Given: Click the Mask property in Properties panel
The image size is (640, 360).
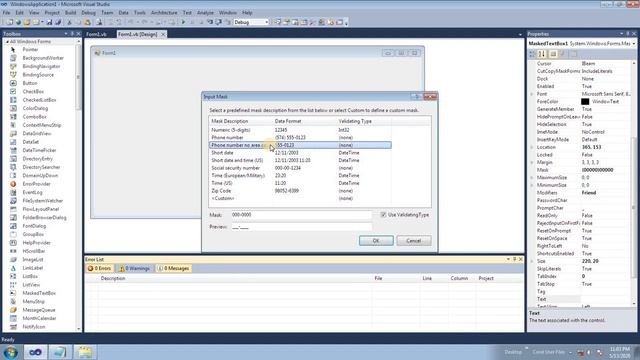Looking at the screenshot, I should pyautogui.click(x=582, y=170).
